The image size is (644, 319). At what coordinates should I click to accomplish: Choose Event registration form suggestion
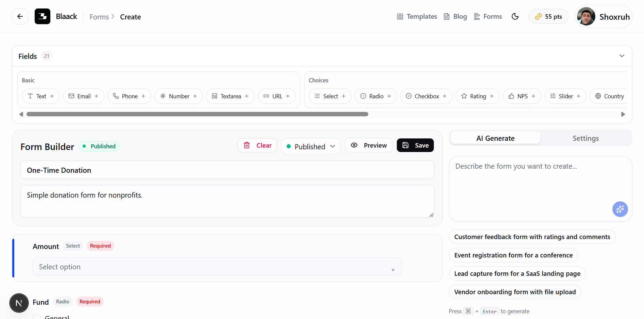coord(513,255)
